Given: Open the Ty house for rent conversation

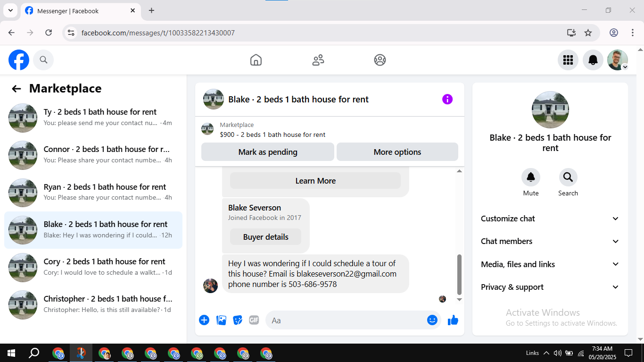Looking at the screenshot, I should click(93, 118).
